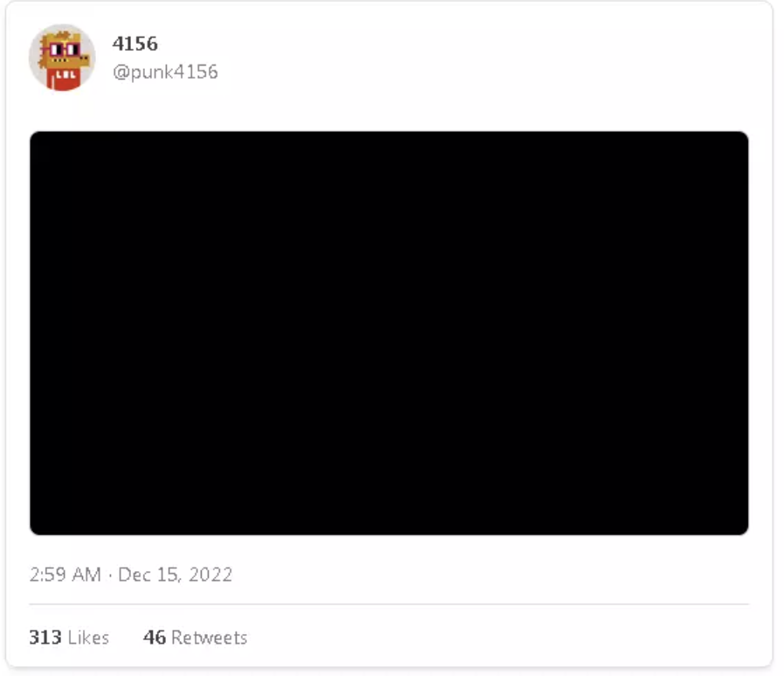The height and width of the screenshot is (676, 784).
Task: Click the red LOL shirt in avatar
Action: (x=64, y=79)
